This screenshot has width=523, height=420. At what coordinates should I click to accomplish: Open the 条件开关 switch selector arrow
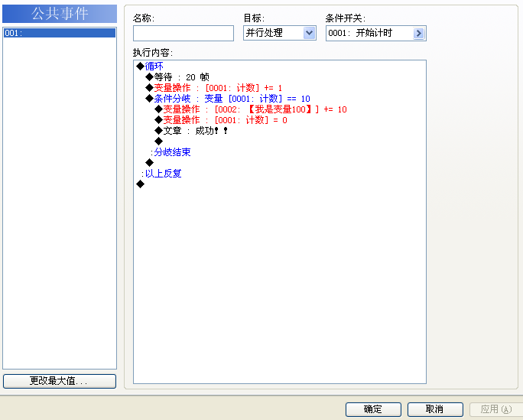pyautogui.click(x=418, y=34)
